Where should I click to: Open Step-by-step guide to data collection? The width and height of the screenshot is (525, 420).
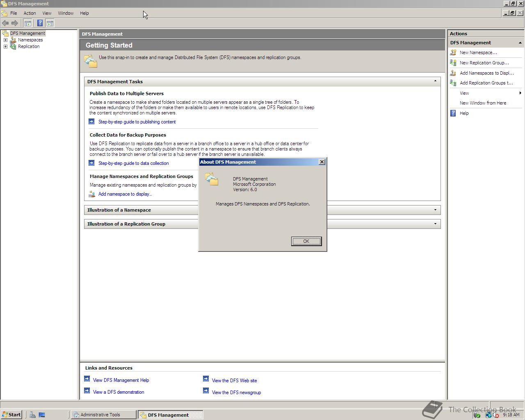(133, 163)
